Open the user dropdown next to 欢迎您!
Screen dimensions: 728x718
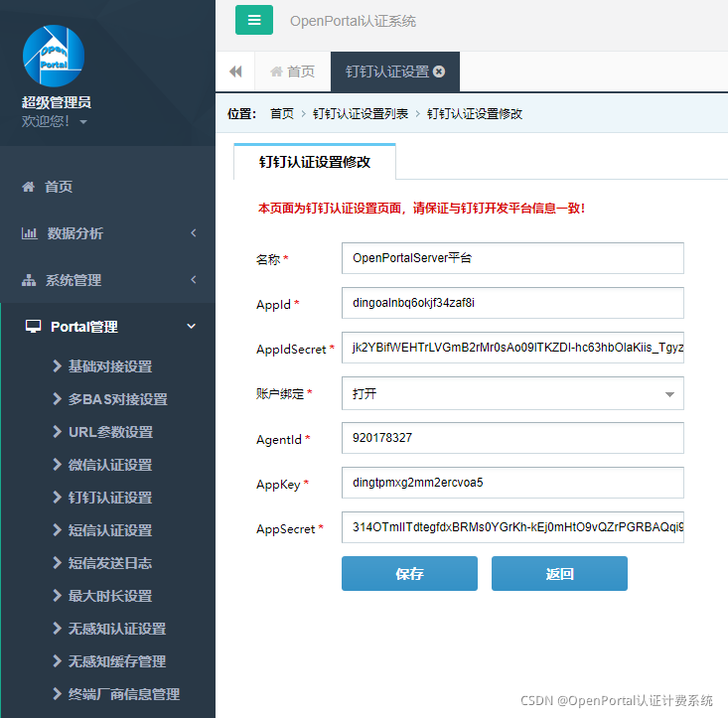click(x=83, y=122)
